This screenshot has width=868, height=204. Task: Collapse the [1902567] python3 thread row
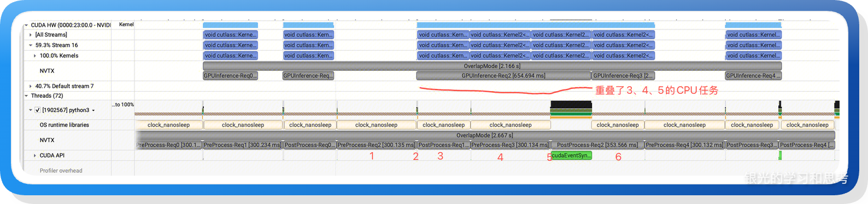(31, 110)
